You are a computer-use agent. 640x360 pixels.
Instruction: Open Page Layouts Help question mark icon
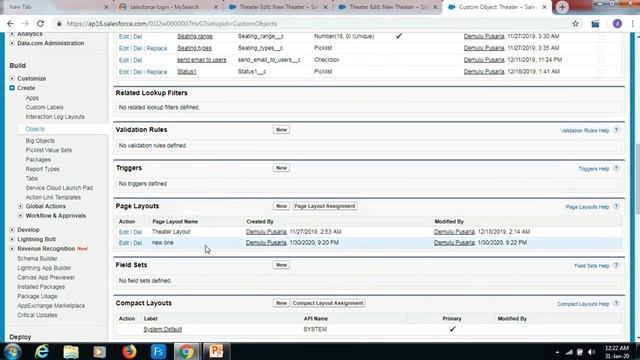[616, 207]
